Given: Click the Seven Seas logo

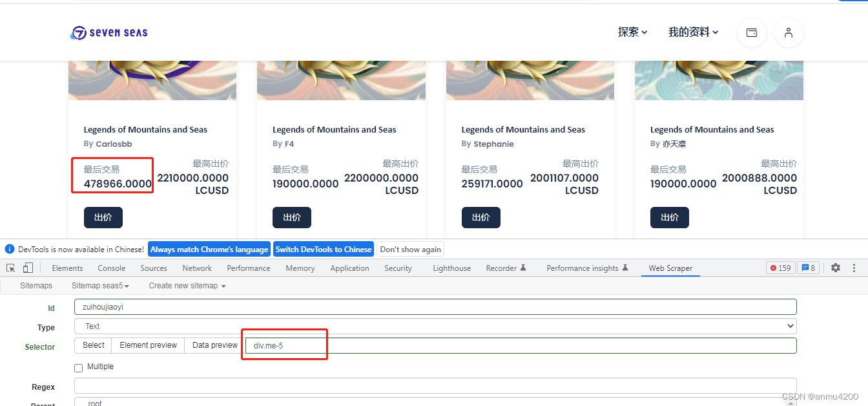Looking at the screenshot, I should [x=108, y=32].
